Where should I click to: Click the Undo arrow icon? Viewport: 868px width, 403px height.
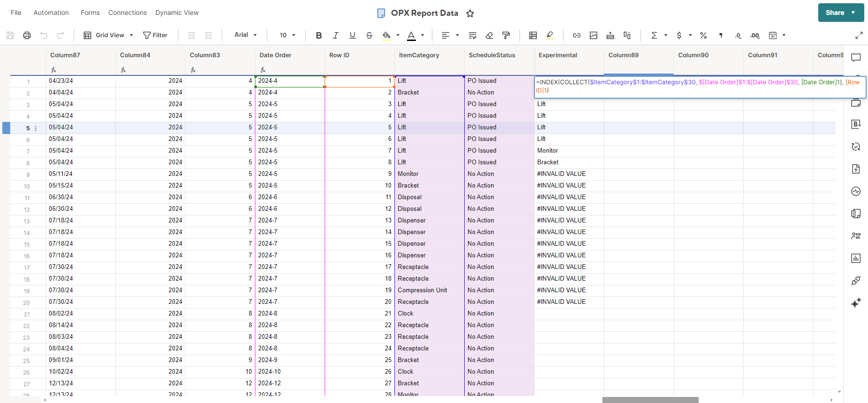tap(44, 35)
